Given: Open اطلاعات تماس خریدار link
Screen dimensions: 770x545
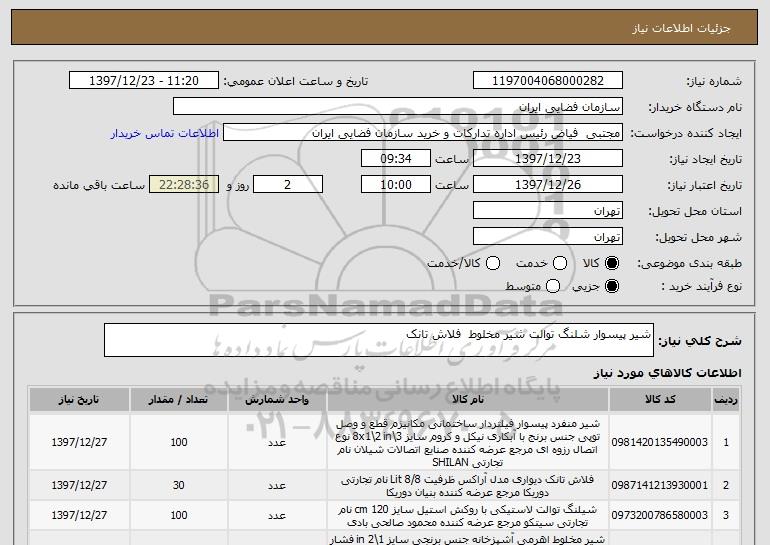Looking at the screenshot, I should coord(165,133).
